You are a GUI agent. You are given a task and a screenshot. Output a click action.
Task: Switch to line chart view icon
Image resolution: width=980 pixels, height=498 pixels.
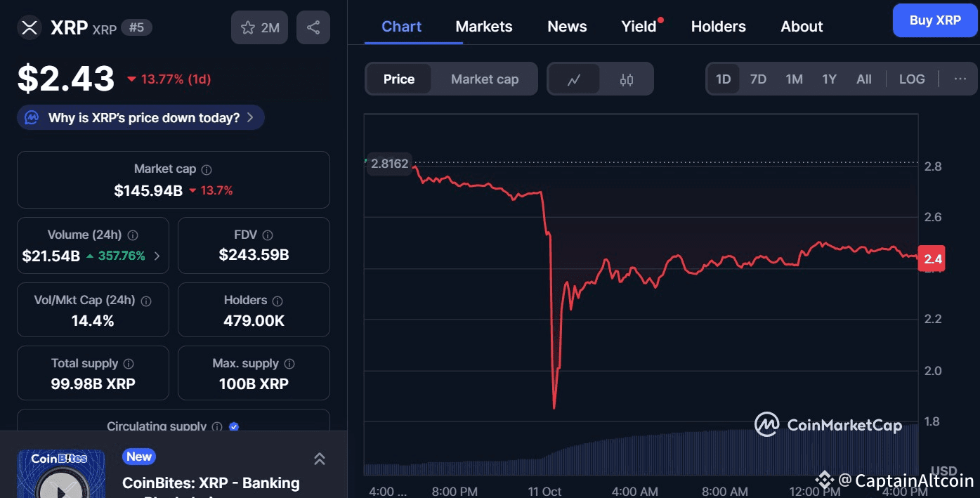[x=574, y=79]
